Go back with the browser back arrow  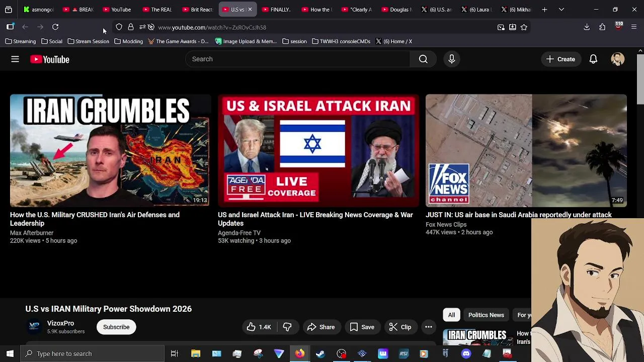[25, 27]
